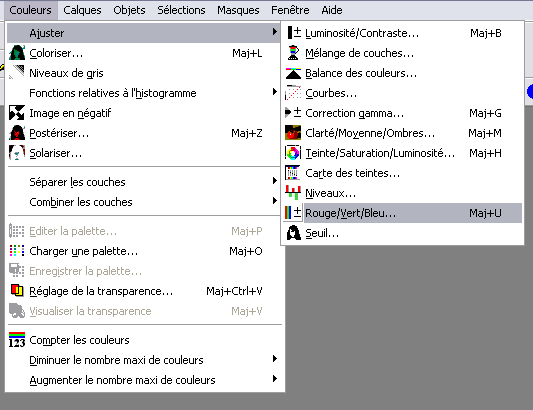Open the Calques menu

click(x=82, y=10)
